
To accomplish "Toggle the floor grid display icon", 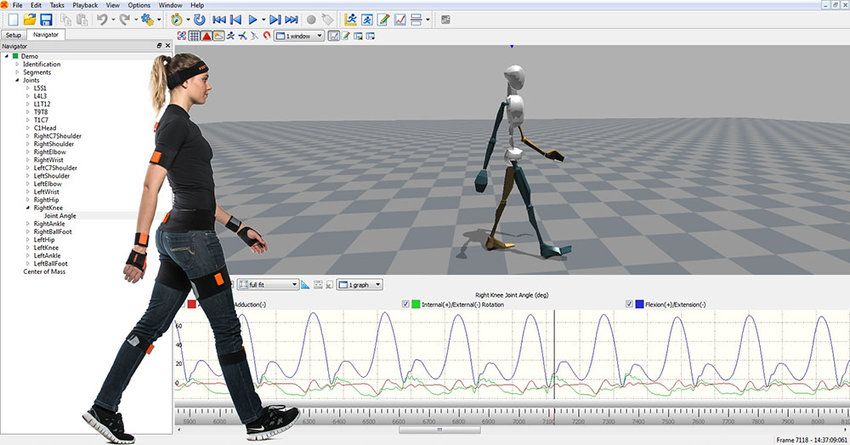I will pos(194,36).
